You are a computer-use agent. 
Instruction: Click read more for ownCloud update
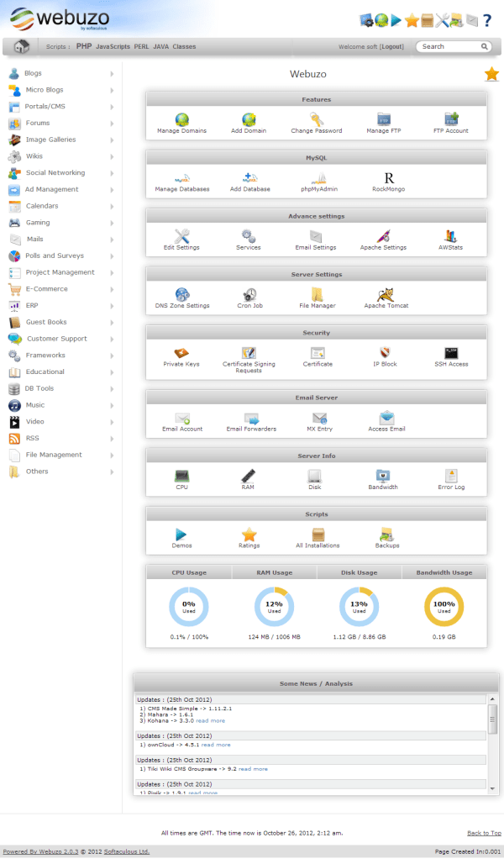(216, 745)
